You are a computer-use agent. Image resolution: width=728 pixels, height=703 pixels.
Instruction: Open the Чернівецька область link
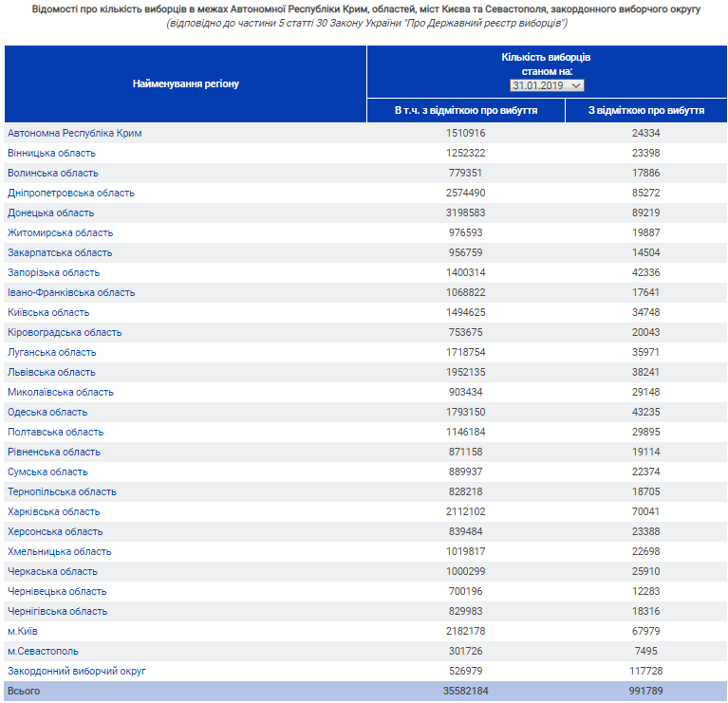pyautogui.click(x=56, y=592)
